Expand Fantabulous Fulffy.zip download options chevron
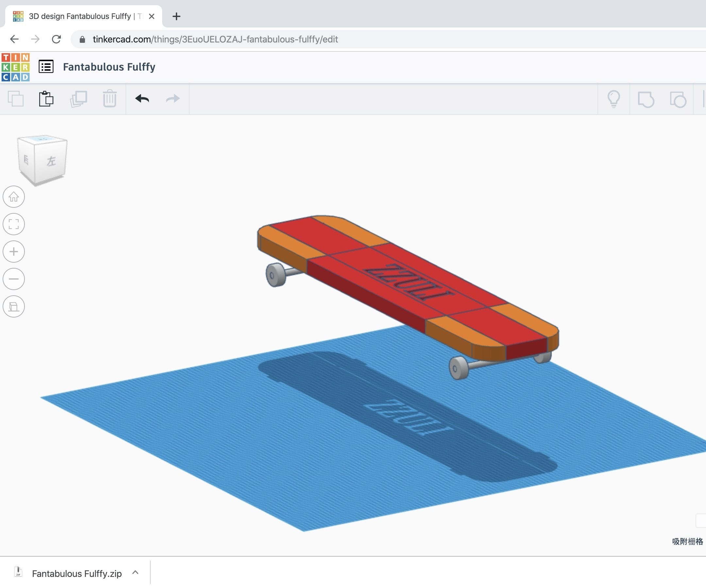The height and width of the screenshot is (588, 706). tap(135, 573)
